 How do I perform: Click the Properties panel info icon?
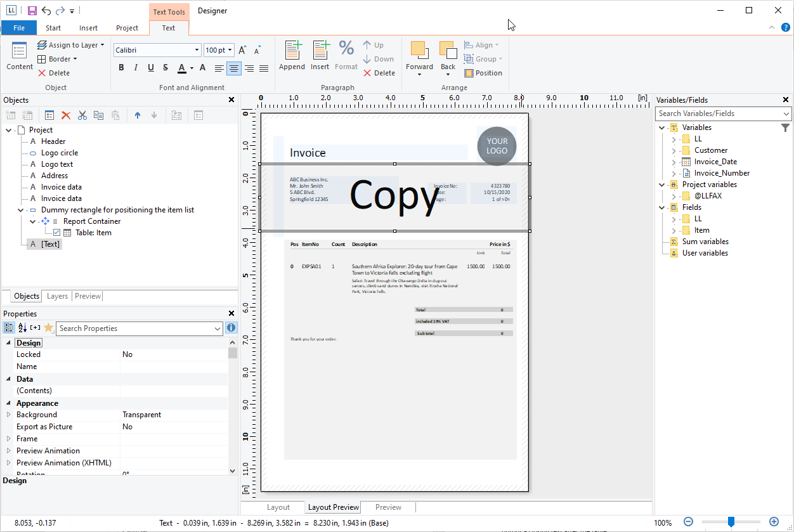231,328
